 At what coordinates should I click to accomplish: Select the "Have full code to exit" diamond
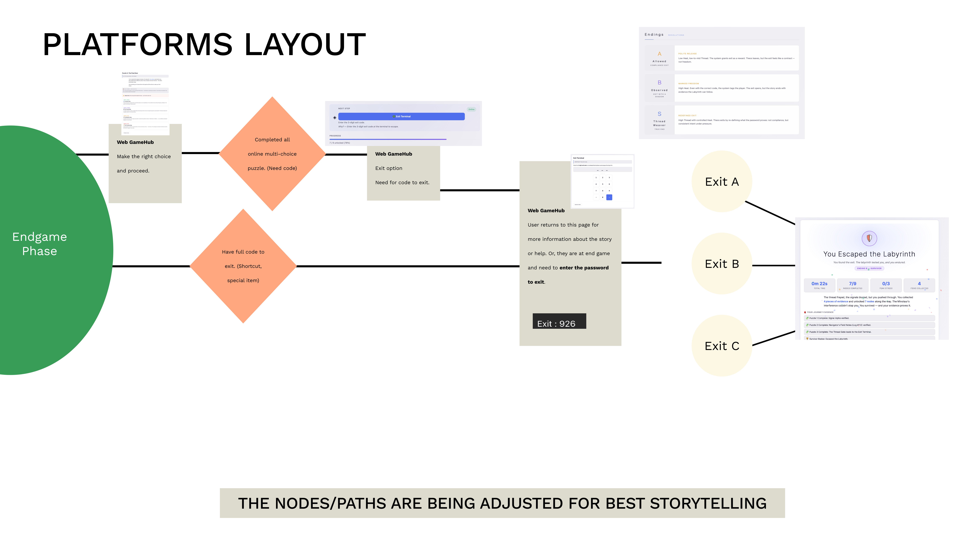pyautogui.click(x=243, y=266)
